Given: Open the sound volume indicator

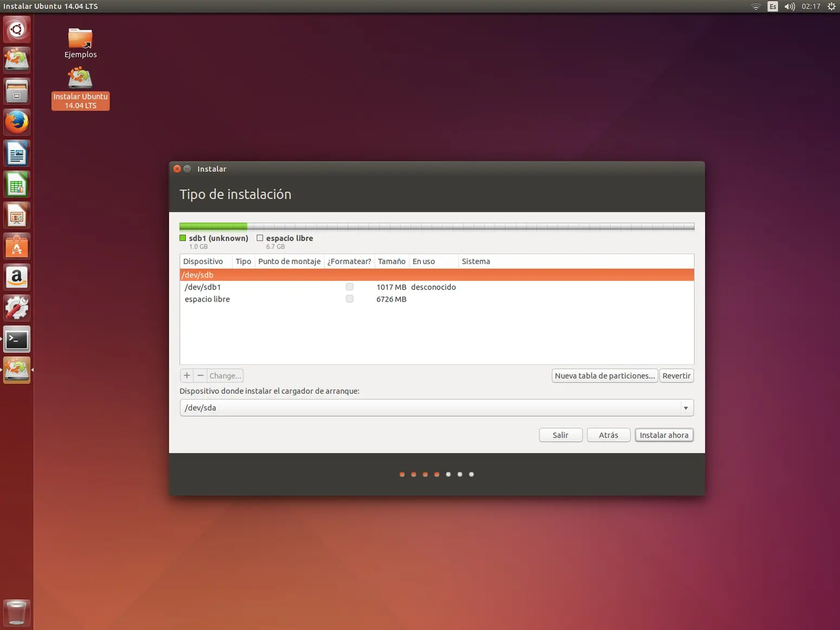Looking at the screenshot, I should coord(790,7).
